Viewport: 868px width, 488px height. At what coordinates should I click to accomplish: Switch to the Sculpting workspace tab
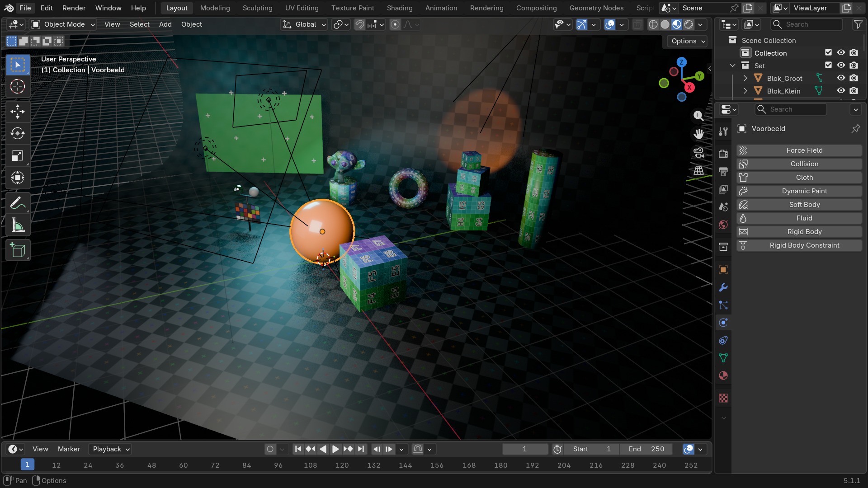(x=257, y=8)
